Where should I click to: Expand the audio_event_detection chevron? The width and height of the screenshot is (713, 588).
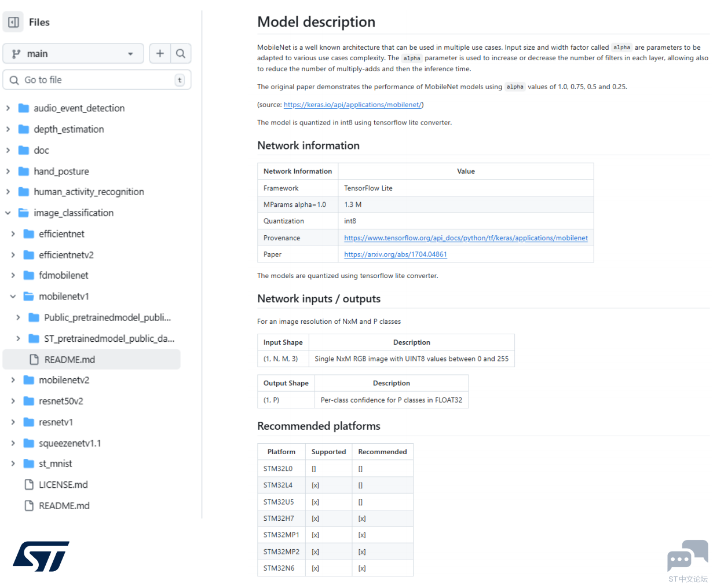8,108
